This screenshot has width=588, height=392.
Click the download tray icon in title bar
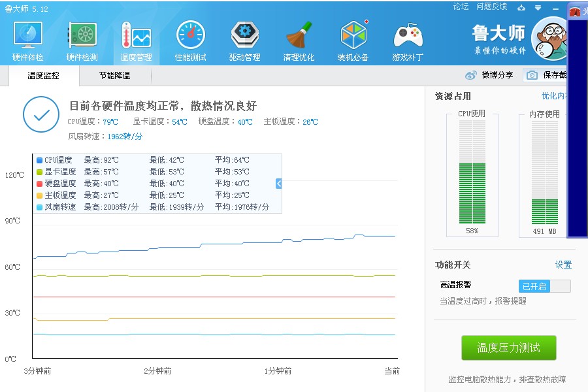pyautogui.click(x=521, y=7)
